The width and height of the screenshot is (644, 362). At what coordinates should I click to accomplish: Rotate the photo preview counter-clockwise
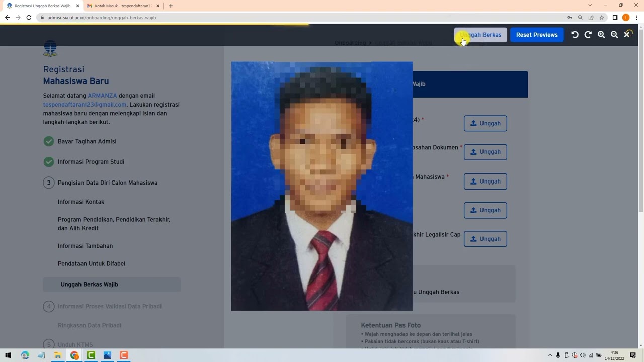575,35
